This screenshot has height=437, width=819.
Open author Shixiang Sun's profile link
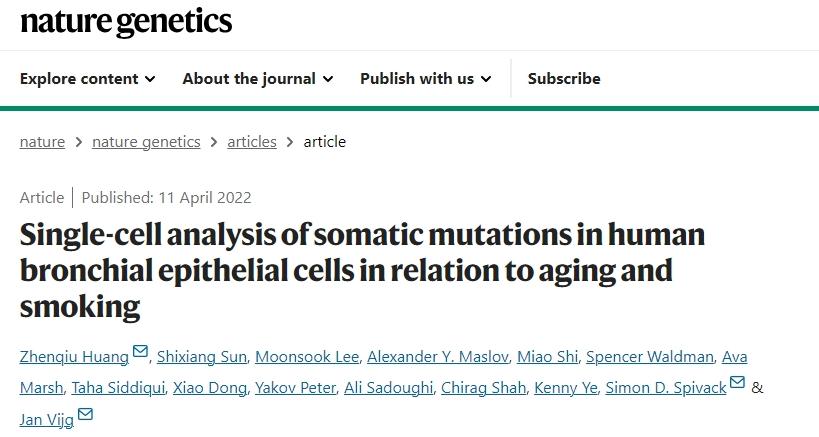pyautogui.click(x=201, y=357)
